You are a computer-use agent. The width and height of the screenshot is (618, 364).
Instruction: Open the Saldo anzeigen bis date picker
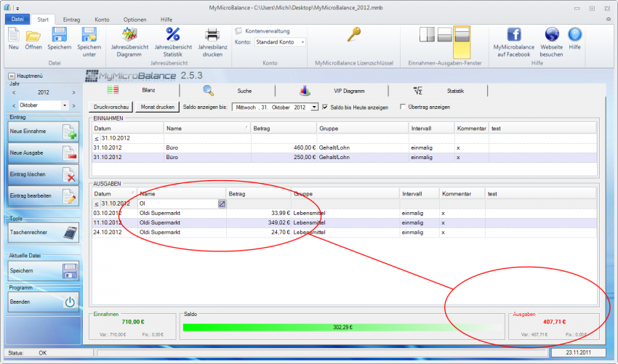click(314, 107)
